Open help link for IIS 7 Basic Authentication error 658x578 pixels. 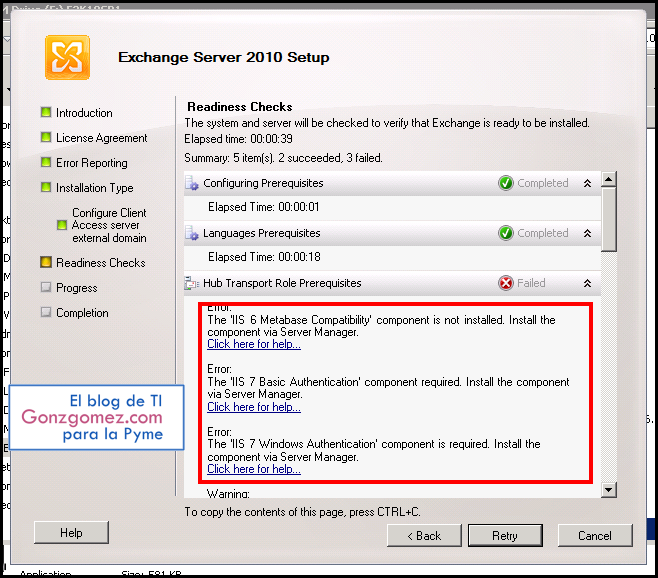[x=254, y=407]
